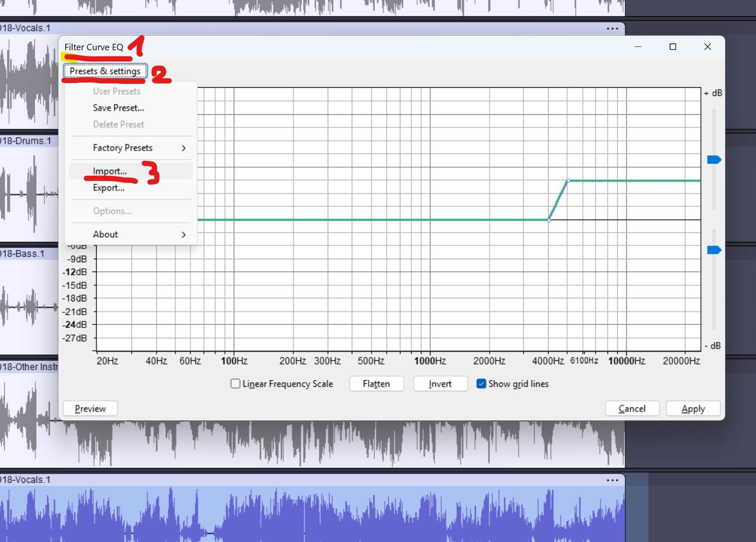The image size is (756, 542).
Task: Apply the EQ curve with Apply button
Action: pos(693,409)
